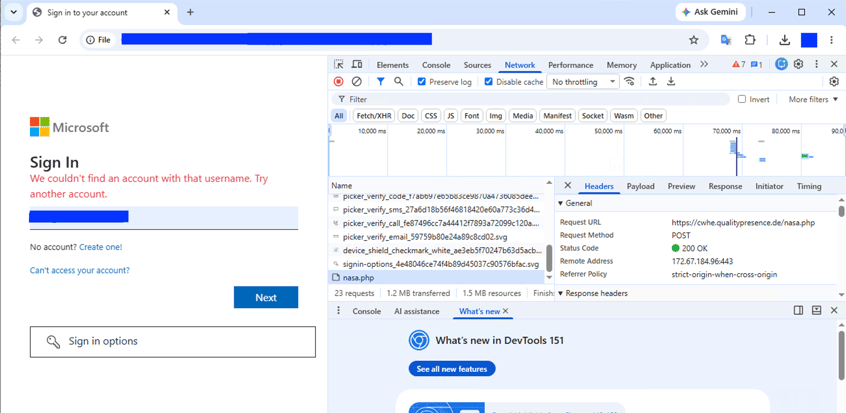Image resolution: width=846 pixels, height=413 pixels.
Task: Open browser Downloads icon
Action: [x=784, y=40]
